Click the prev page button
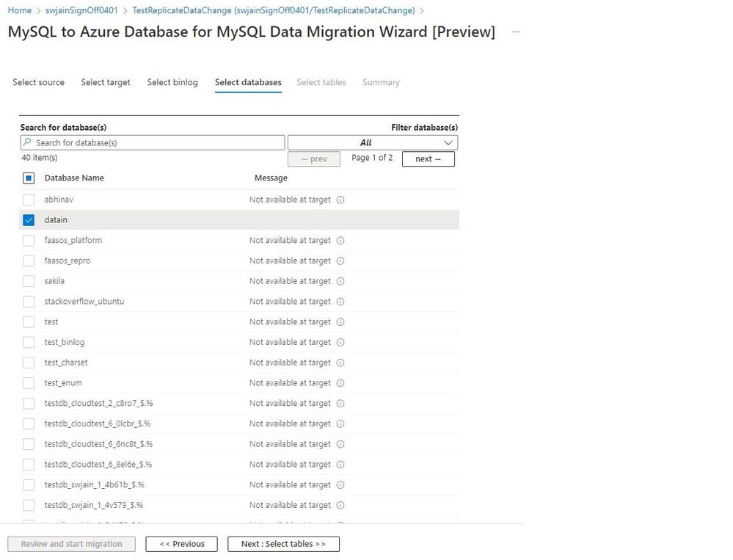Screen dimensions: 733x560 (x=314, y=159)
